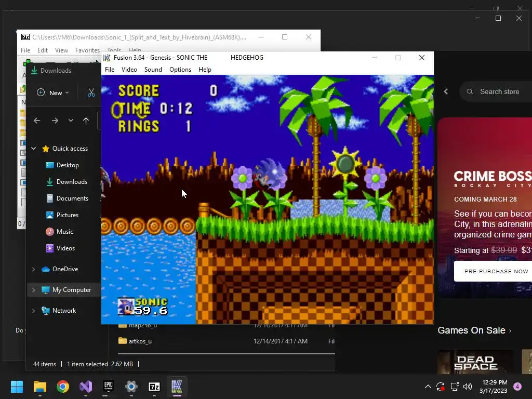
Task: Open the Favorites menu in 7-Zip
Action: [87, 50]
